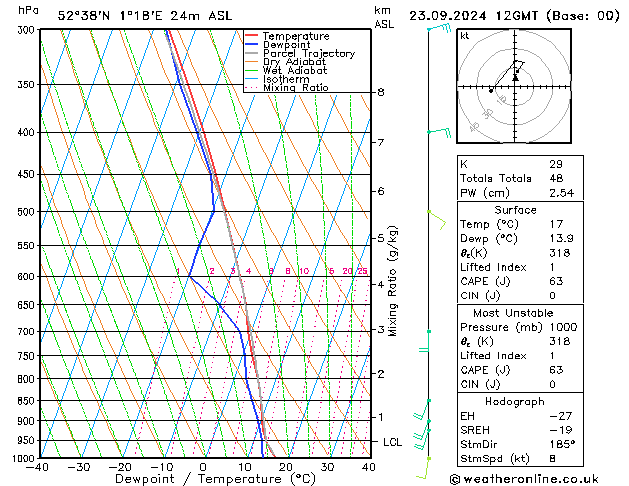Open the weatheronline.co.uk copyright link
The image size is (629, 486).
524,479
